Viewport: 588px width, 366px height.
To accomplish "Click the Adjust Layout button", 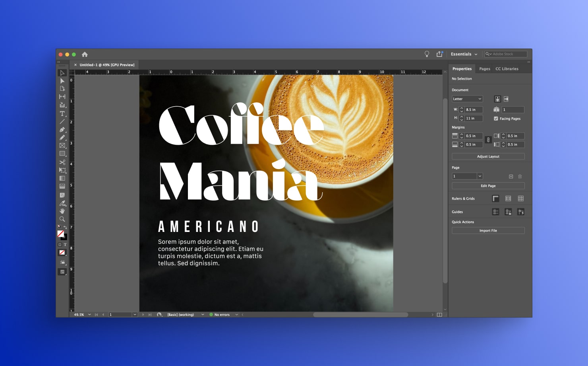I will pyautogui.click(x=488, y=156).
